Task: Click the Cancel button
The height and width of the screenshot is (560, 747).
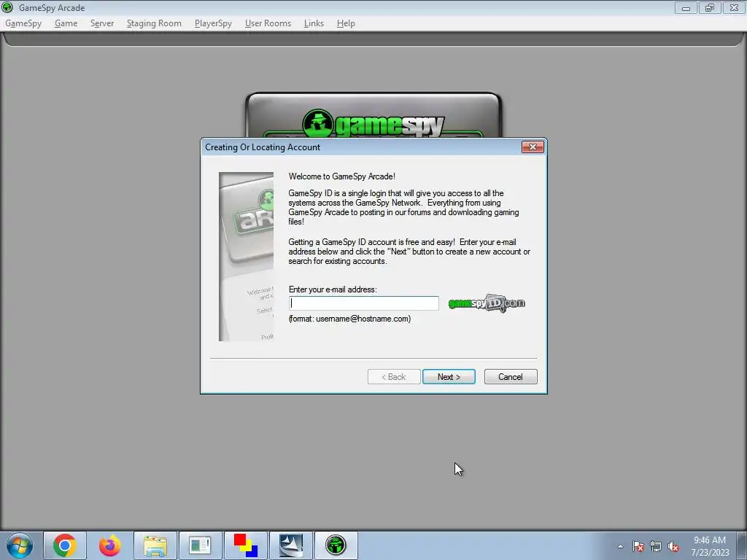Action: click(510, 377)
